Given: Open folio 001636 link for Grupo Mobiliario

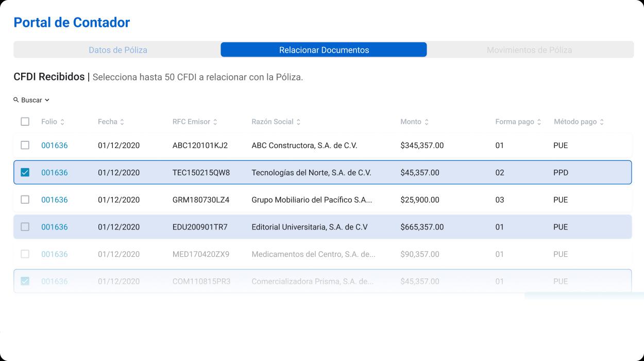Looking at the screenshot, I should [x=55, y=200].
